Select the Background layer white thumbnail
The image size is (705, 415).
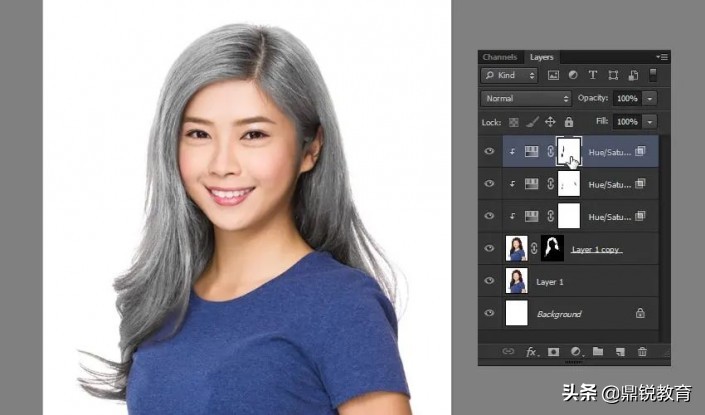click(517, 313)
